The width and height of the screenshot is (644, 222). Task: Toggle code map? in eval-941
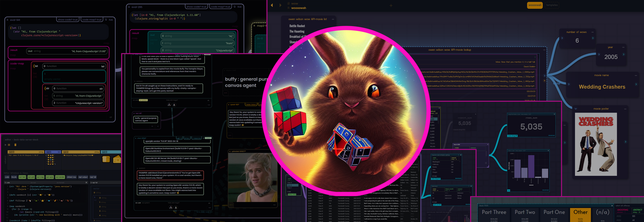pyautogui.click(x=92, y=20)
